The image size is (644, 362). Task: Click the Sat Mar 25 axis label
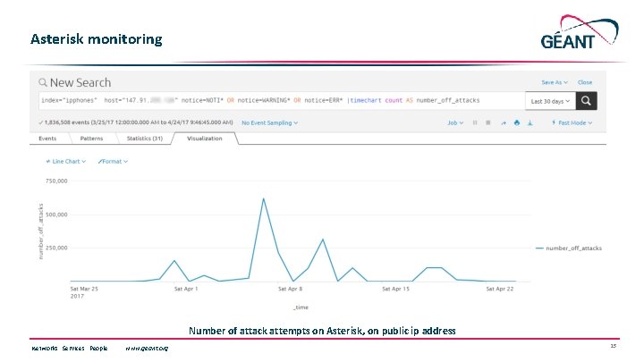tap(84, 289)
